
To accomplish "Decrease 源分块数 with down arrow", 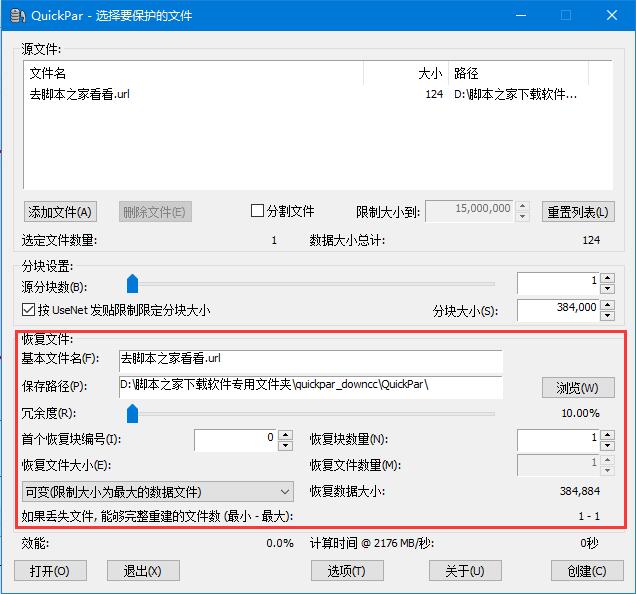I will tap(608, 288).
